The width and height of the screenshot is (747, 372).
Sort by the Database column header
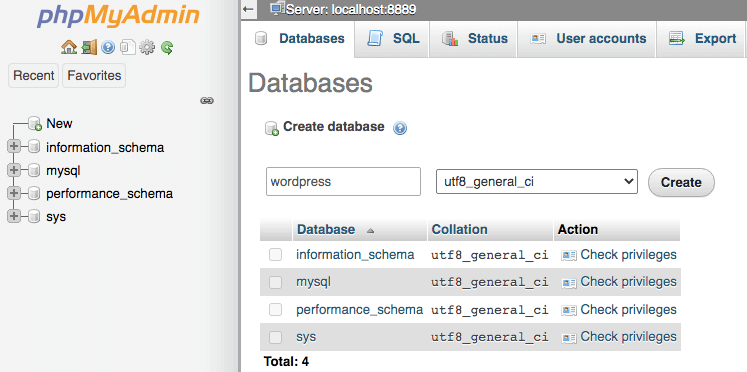click(326, 230)
